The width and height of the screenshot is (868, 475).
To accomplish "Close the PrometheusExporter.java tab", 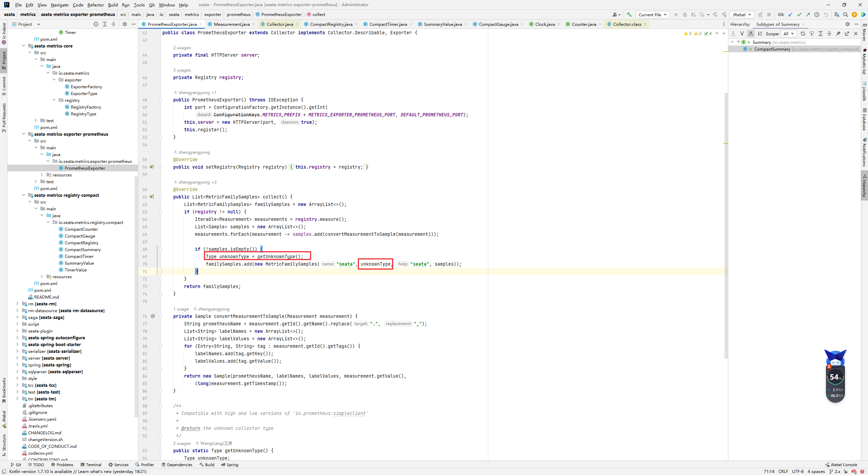I will [201, 24].
